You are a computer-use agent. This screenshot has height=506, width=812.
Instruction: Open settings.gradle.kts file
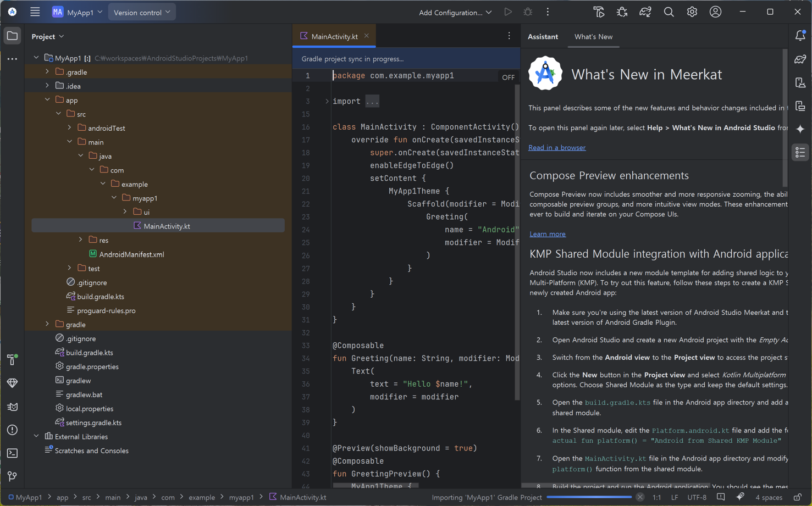93,422
